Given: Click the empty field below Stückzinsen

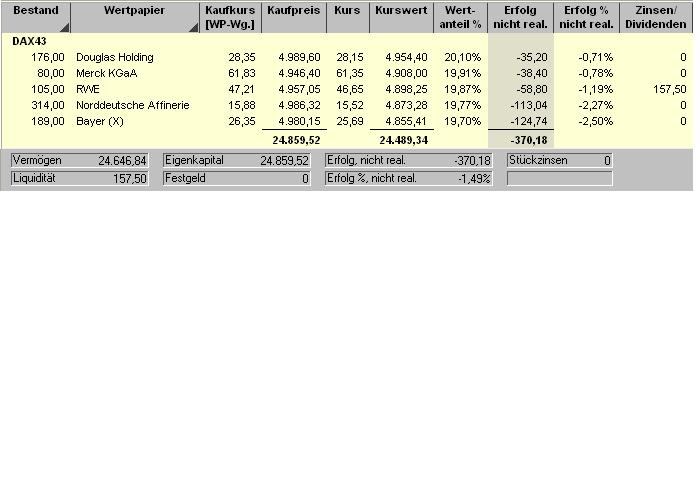Looking at the screenshot, I should click(x=560, y=179).
